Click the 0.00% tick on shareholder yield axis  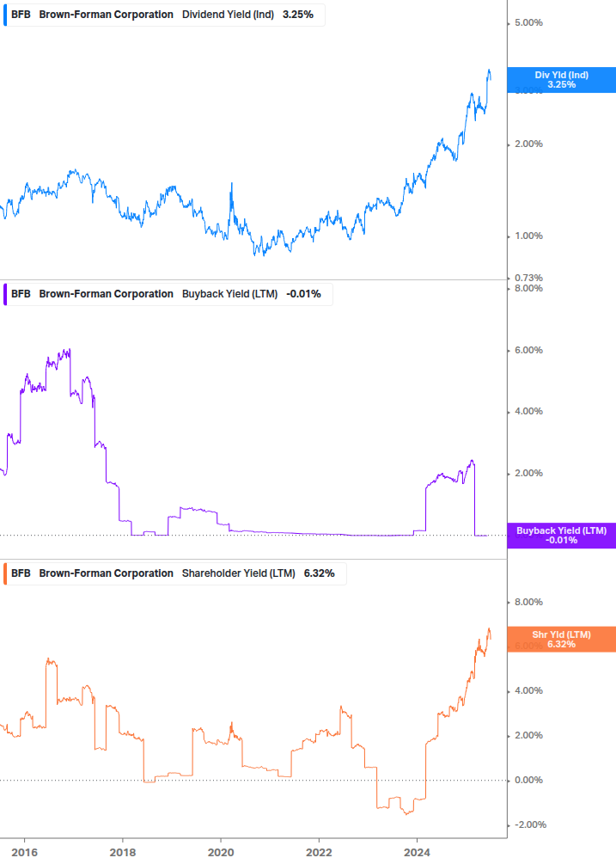[x=528, y=781]
